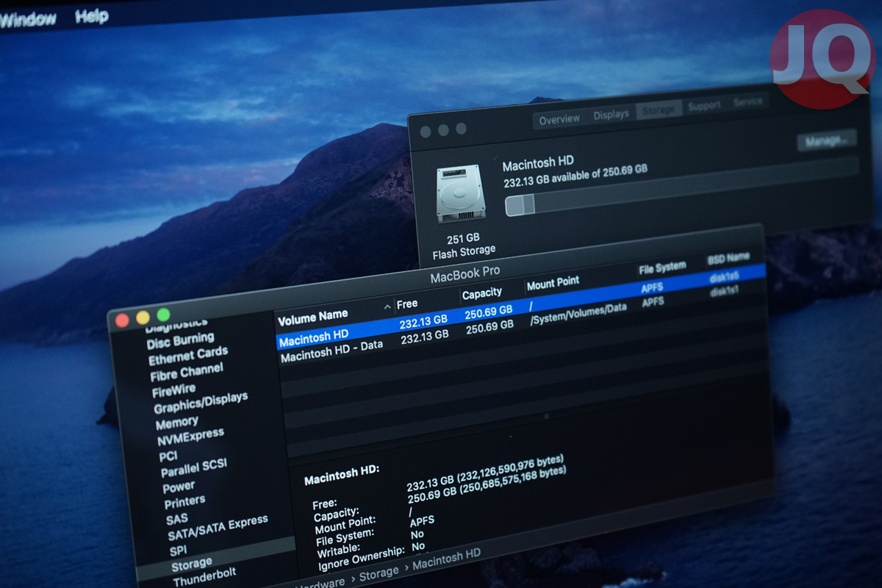This screenshot has width=882, height=588.
Task: Click the Manage... button for Macintosh HD
Action: click(x=828, y=140)
